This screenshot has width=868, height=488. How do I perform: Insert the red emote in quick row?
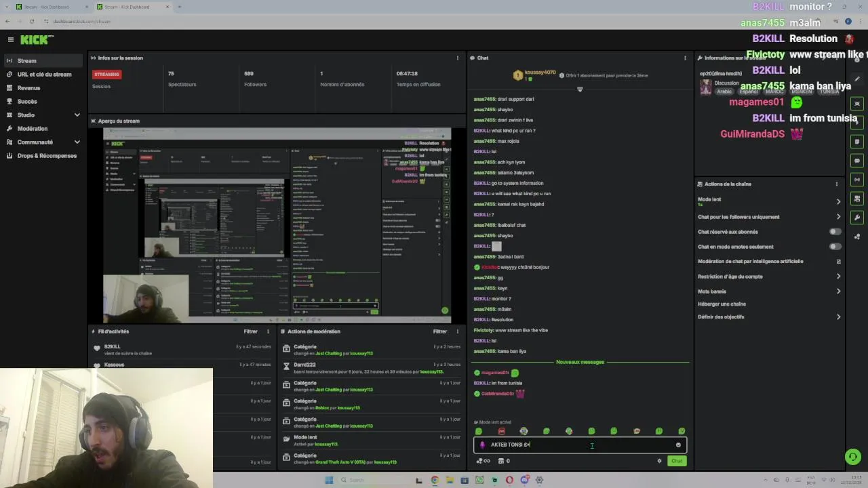point(501,431)
